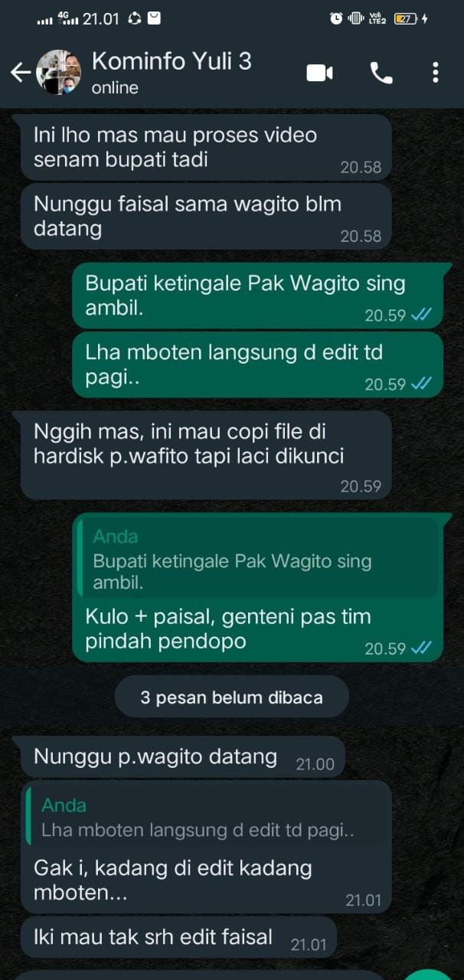Select message 'Nunggu p.wagito datang'
The height and width of the screenshot is (980, 464).
(x=182, y=757)
